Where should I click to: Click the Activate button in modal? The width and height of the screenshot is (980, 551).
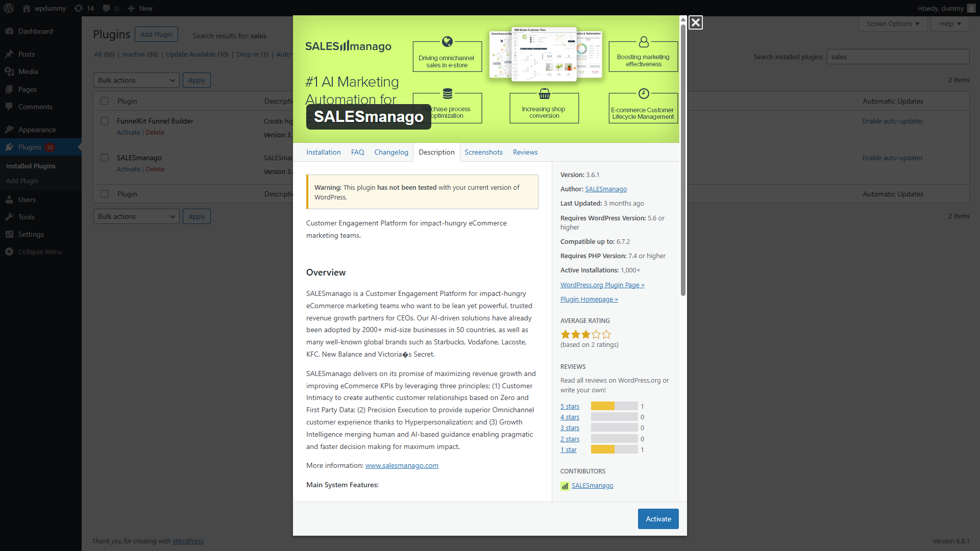click(658, 519)
